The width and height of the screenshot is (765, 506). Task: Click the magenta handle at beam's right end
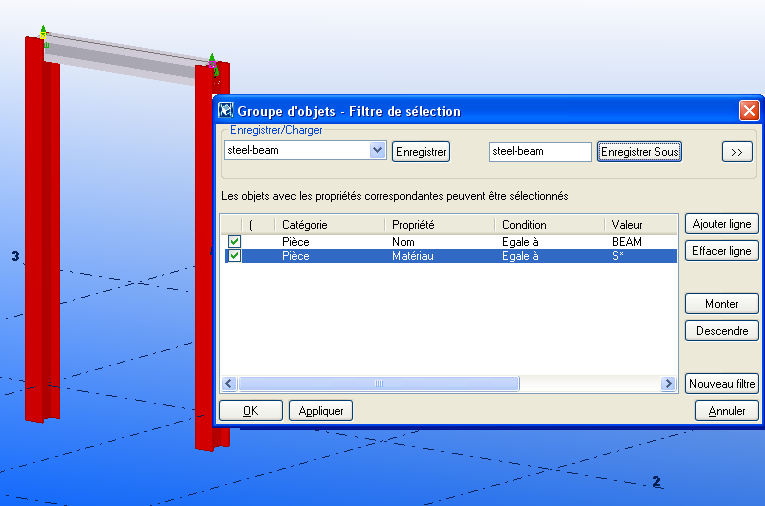tap(212, 64)
